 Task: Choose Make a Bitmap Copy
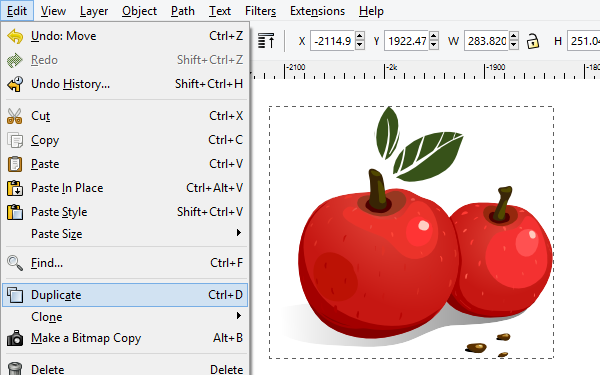[x=125, y=338]
